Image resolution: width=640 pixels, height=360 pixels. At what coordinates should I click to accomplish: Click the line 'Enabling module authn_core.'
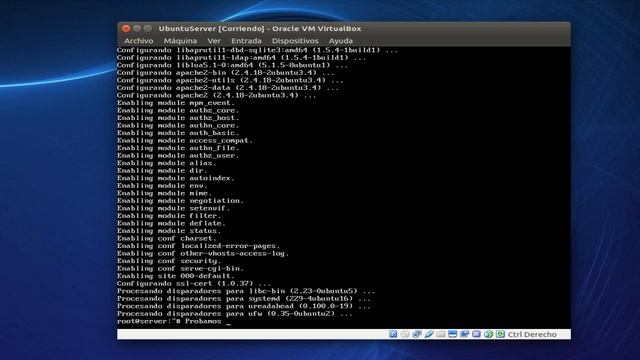(178, 125)
